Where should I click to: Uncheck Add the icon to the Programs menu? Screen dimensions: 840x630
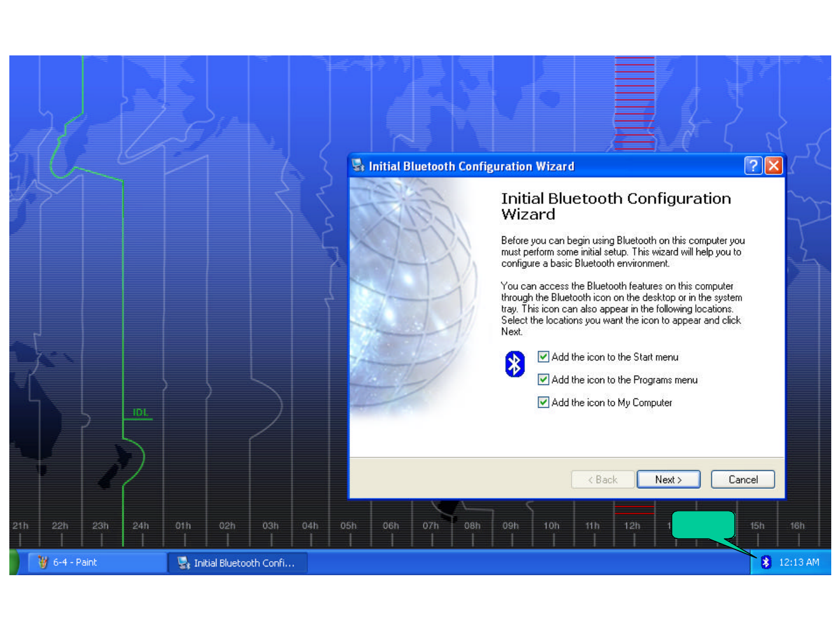click(543, 379)
